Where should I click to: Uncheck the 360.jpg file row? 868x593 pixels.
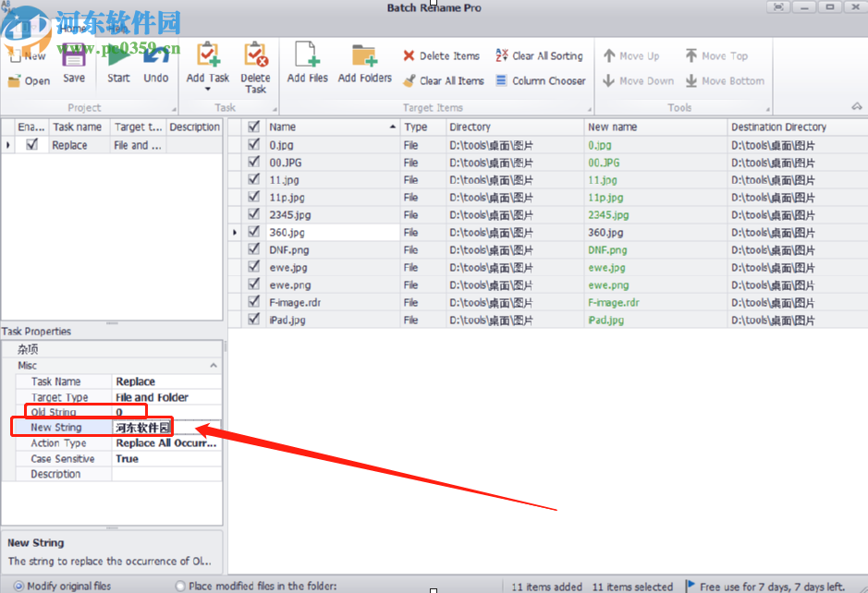(x=254, y=232)
